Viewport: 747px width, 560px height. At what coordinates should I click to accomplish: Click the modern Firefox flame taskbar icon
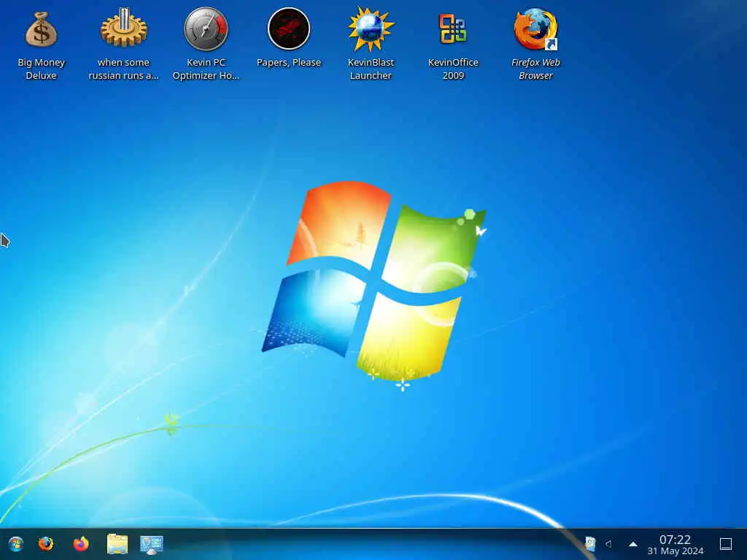[x=81, y=544]
